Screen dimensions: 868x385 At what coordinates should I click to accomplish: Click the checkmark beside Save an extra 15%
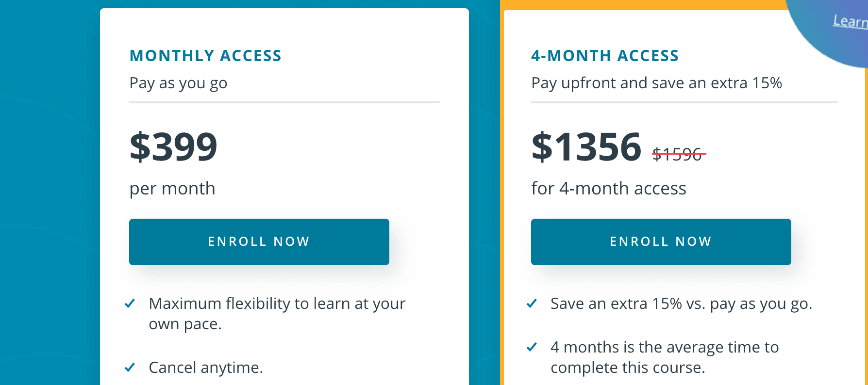coord(532,304)
